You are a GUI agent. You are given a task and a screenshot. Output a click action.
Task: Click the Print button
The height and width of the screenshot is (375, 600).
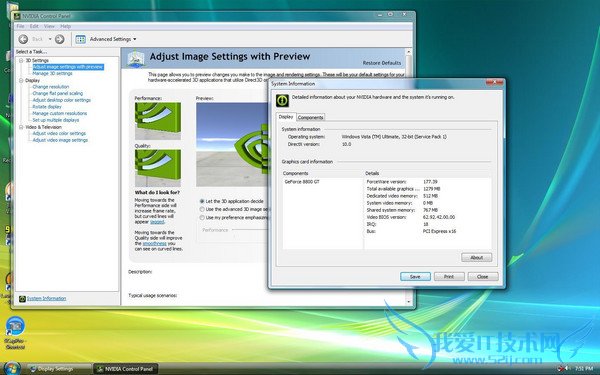[x=449, y=276]
